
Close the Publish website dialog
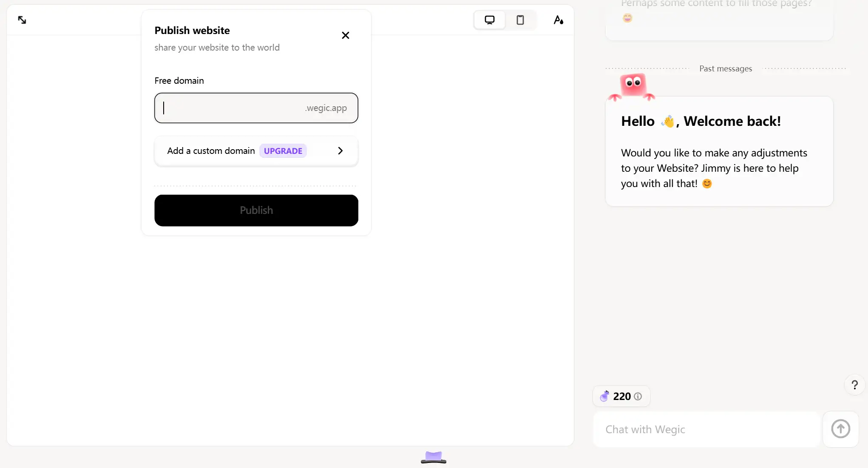tap(345, 35)
